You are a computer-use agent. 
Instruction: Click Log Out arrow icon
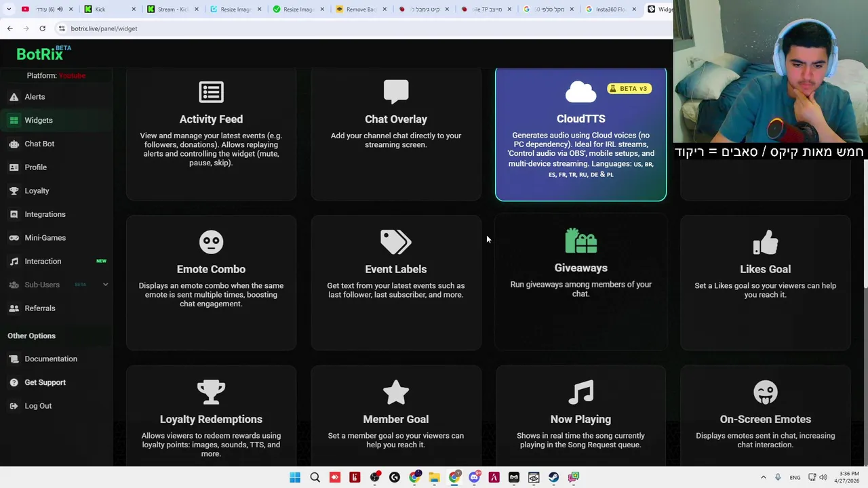pyautogui.click(x=14, y=406)
